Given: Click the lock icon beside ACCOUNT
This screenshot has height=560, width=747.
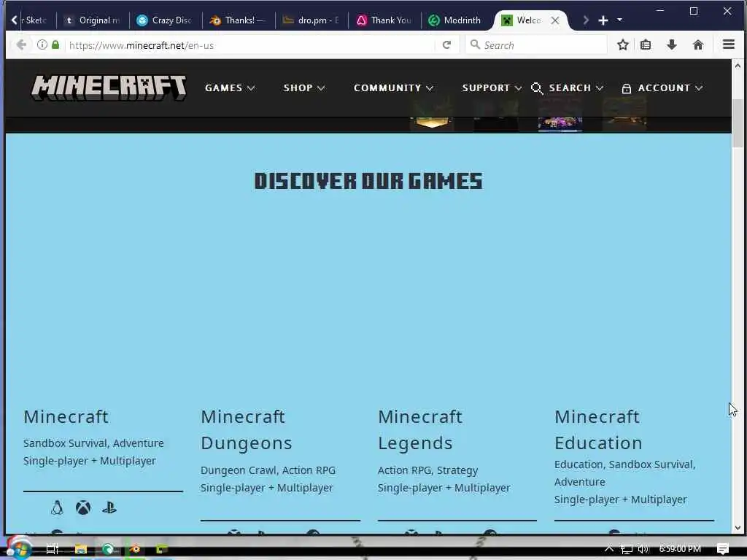Looking at the screenshot, I should pyautogui.click(x=627, y=88).
